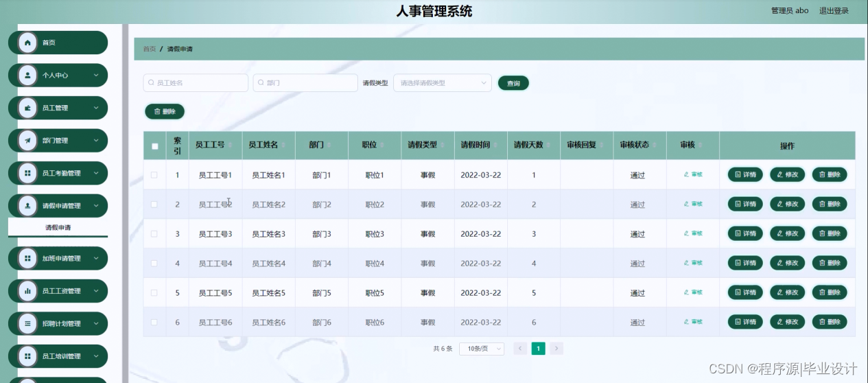Click the search icon in 员工姓名 field
The image size is (868, 383).
(152, 83)
